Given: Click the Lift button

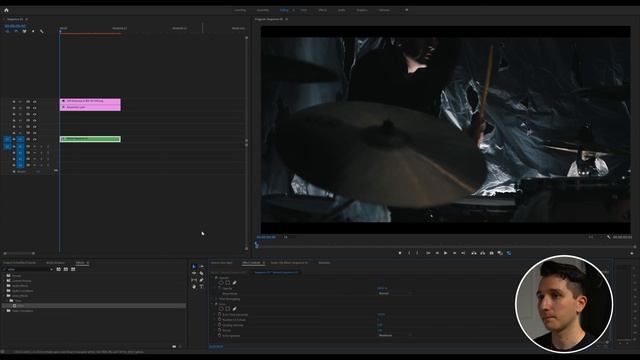Looking at the screenshot, I should pyautogui.click(x=474, y=253).
